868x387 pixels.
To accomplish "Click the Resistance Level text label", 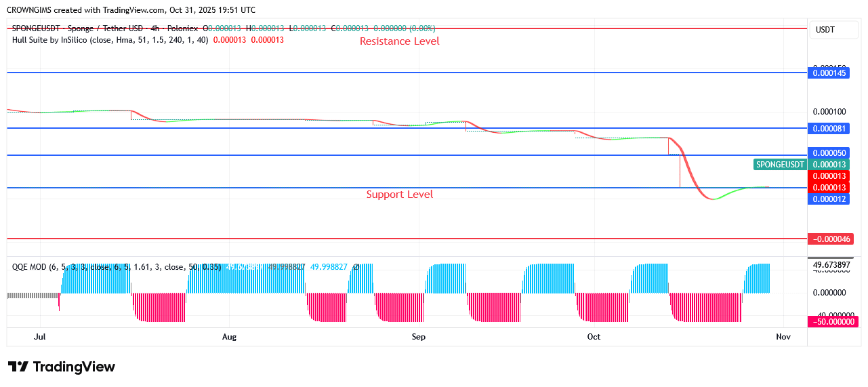I will (x=399, y=41).
